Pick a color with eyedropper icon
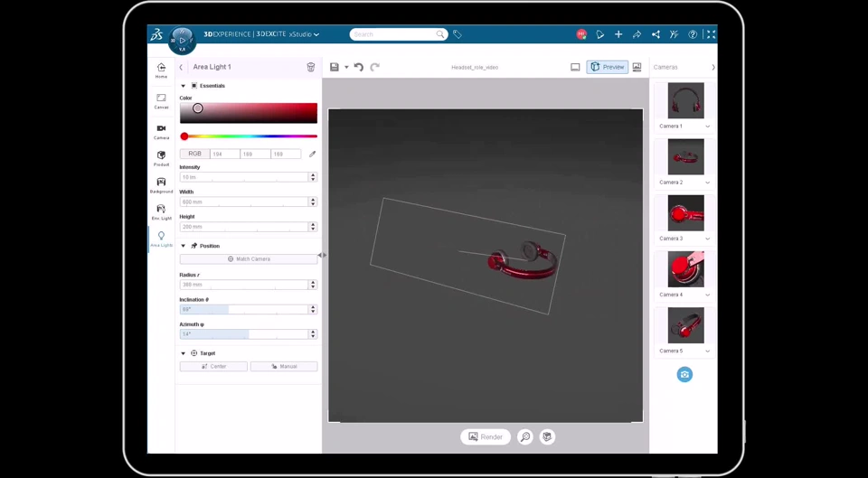Screen dimensions: 868x478 click(312, 154)
